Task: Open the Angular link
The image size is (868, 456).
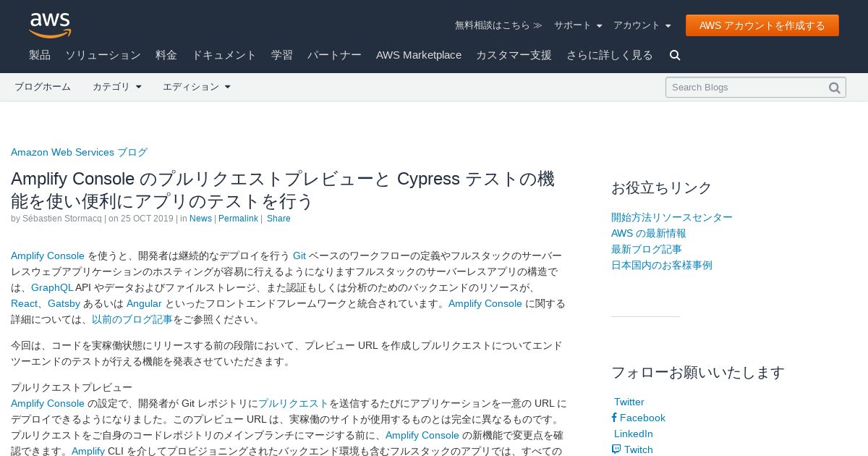Action: click(144, 303)
